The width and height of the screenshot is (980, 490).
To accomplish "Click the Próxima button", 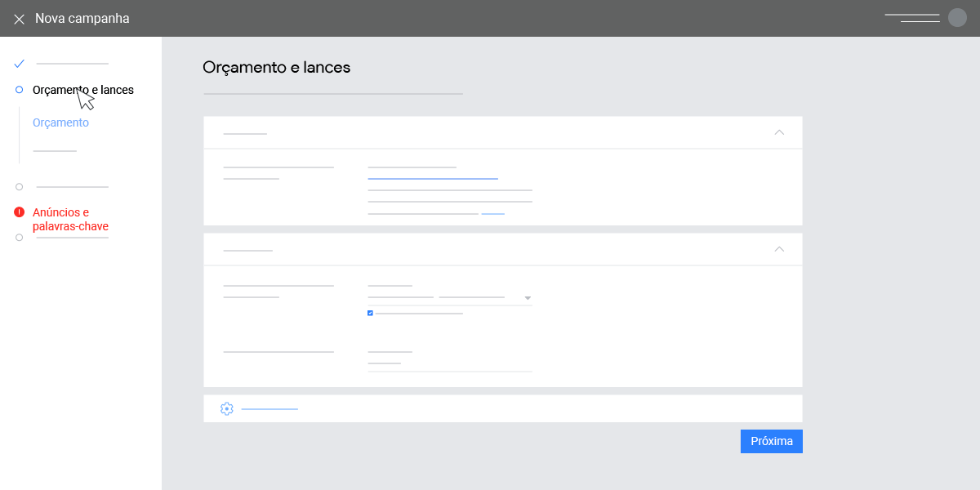I will 772,441.
